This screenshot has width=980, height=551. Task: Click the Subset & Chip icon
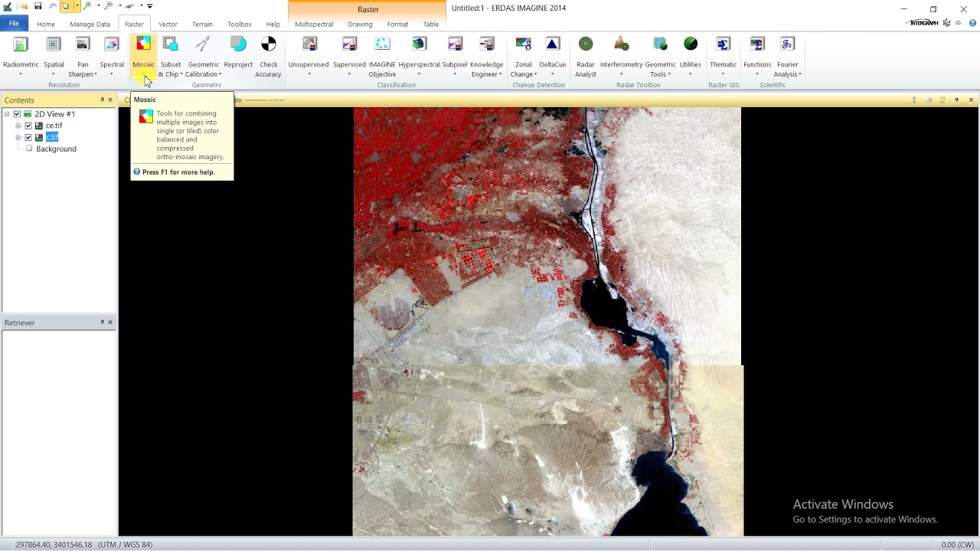coord(170,44)
